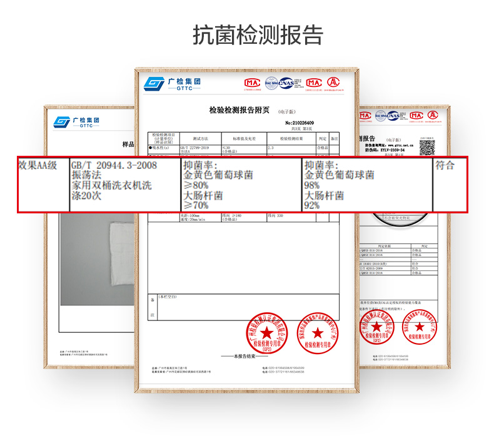
Task: Click the '测试方法' table header
Action: (x=200, y=139)
